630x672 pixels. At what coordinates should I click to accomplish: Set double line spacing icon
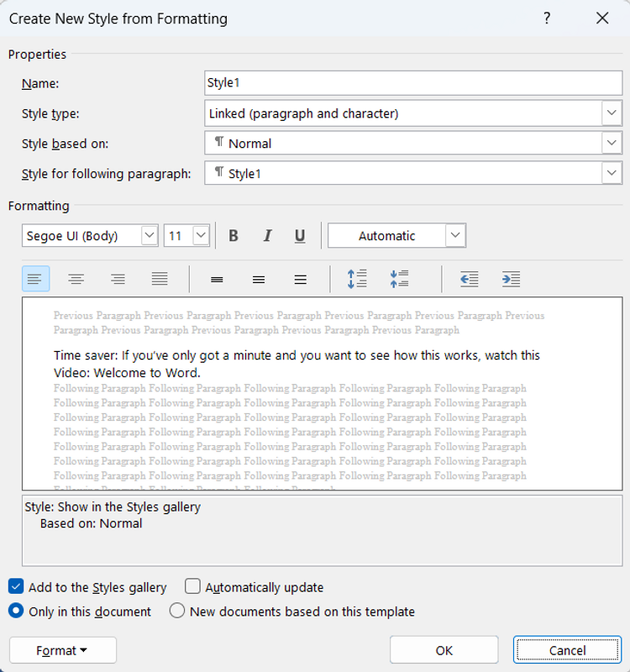coord(301,280)
